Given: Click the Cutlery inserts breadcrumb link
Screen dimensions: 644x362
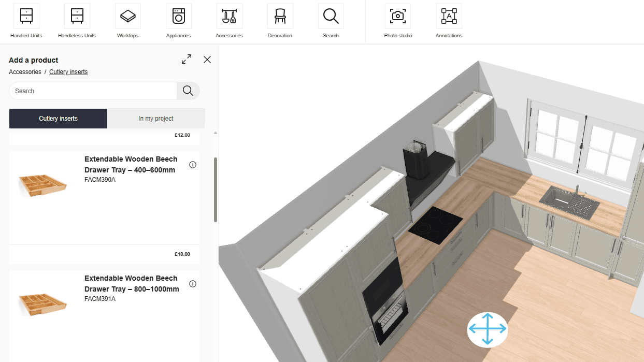Looking at the screenshot, I should pos(68,72).
